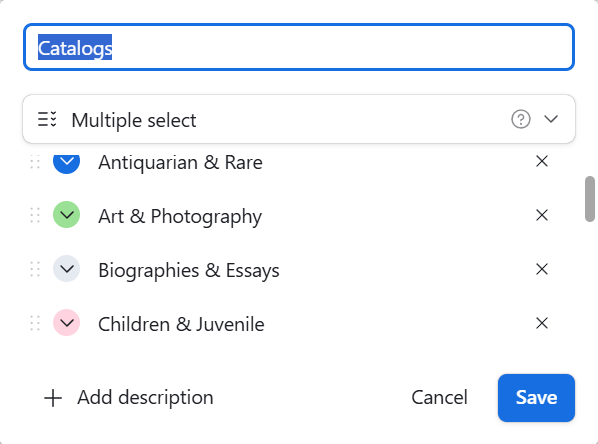598x444 pixels.
Task: Grab drag handle for Art & Photography
Action: [35, 215]
